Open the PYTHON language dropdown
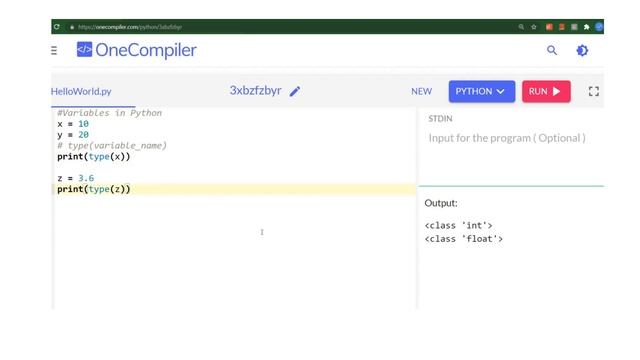Screen dimensions: 640x360 (x=482, y=91)
